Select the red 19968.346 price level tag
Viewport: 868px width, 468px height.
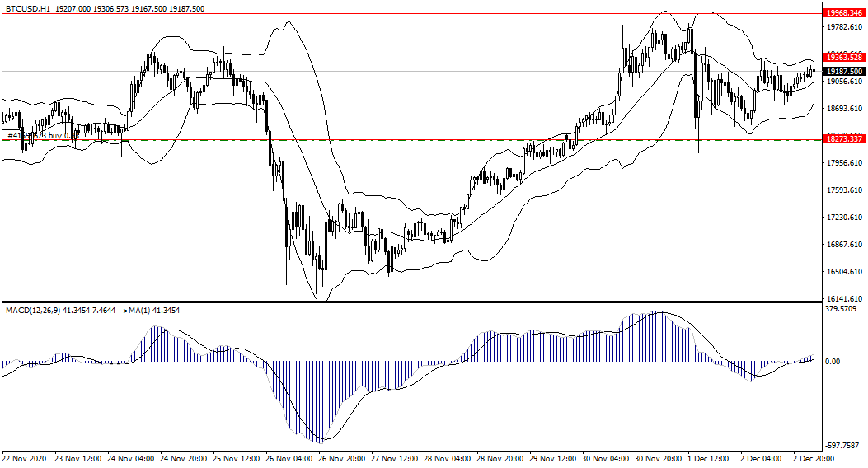pyautogui.click(x=844, y=13)
